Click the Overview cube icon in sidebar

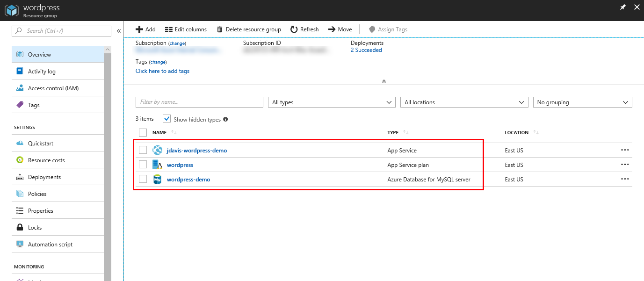point(20,54)
